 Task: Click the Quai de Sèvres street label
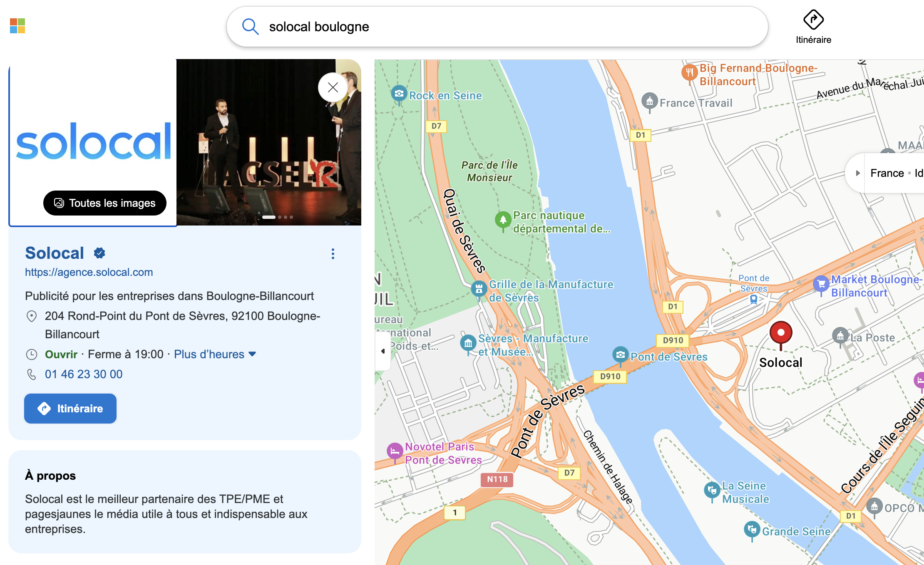click(464, 230)
